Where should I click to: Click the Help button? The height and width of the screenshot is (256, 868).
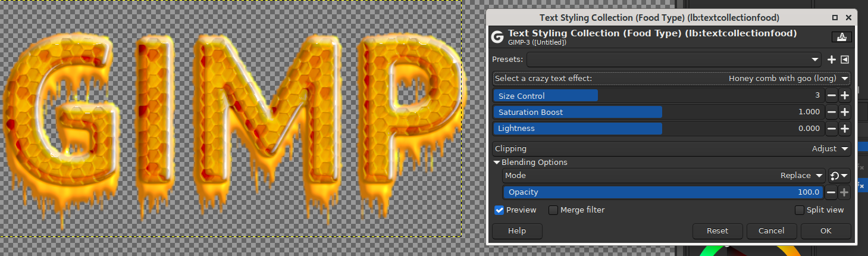click(x=517, y=231)
